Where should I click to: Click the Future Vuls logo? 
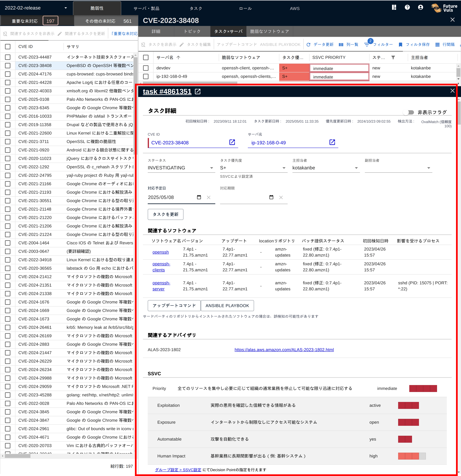click(x=444, y=8)
